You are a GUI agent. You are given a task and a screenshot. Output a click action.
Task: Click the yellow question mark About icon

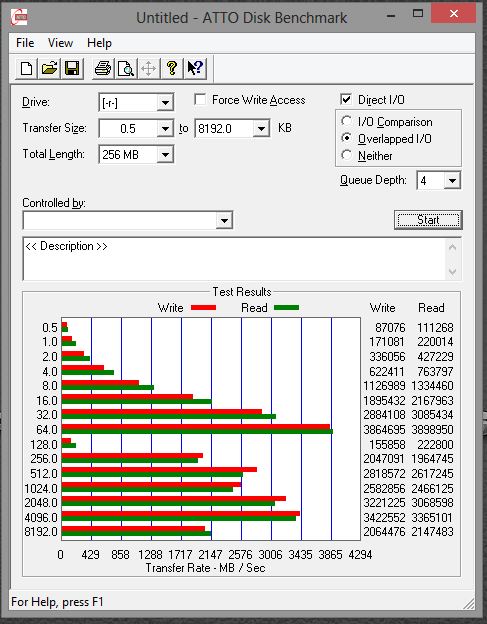tap(172, 68)
